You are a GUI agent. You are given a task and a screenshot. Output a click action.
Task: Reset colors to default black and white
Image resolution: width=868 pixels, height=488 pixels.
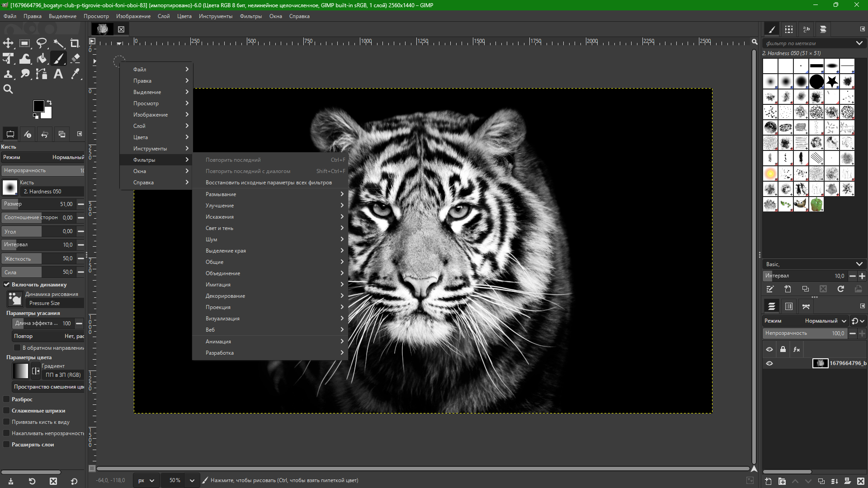coord(36,116)
